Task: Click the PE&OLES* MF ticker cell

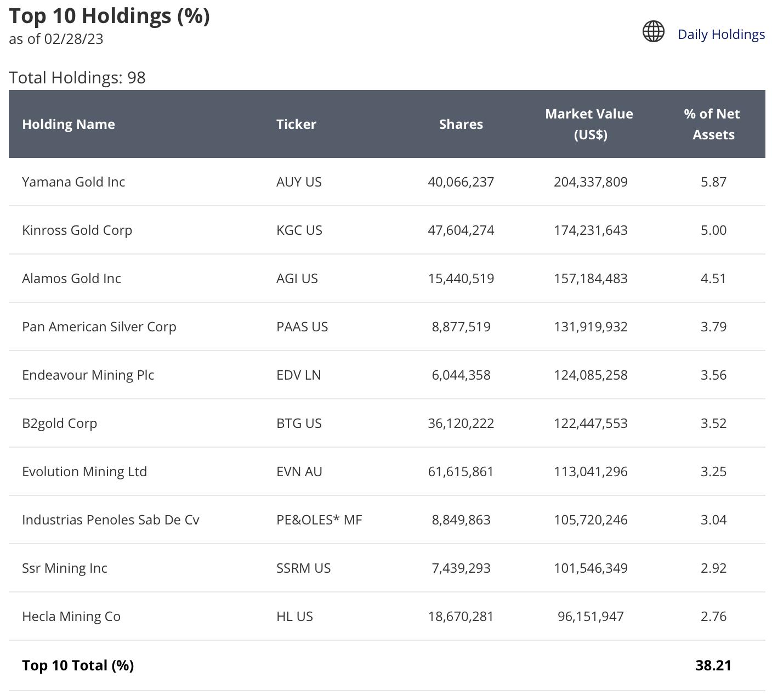Action: pyautogui.click(x=319, y=520)
